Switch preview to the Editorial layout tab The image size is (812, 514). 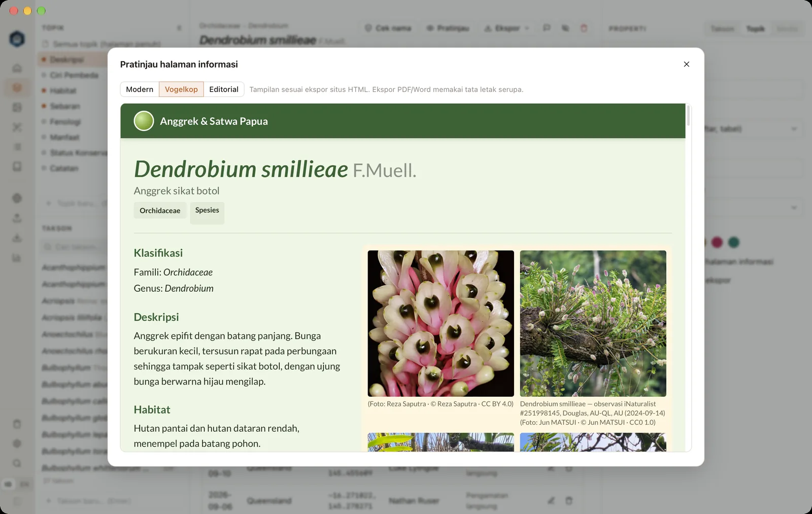pyautogui.click(x=224, y=89)
